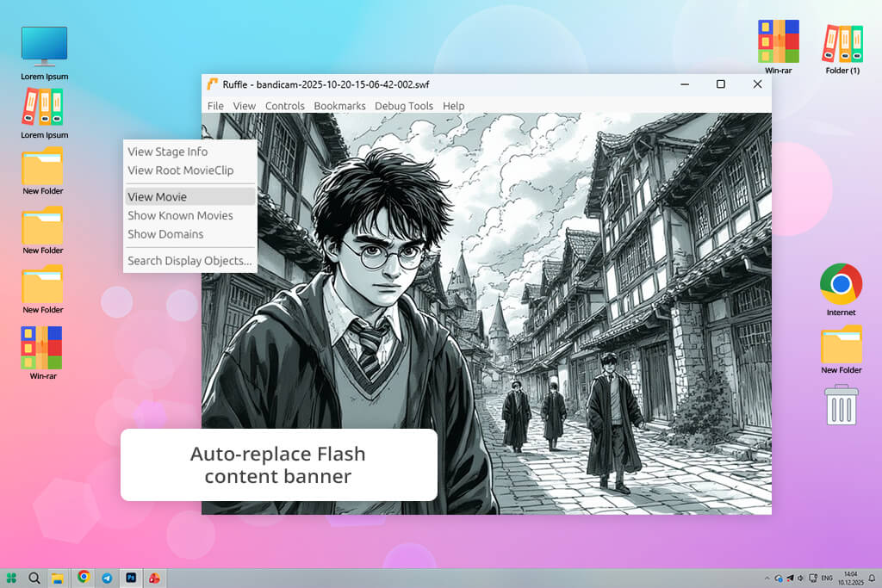Select the monitor Lorem Ipsum desktop icon

[45, 53]
